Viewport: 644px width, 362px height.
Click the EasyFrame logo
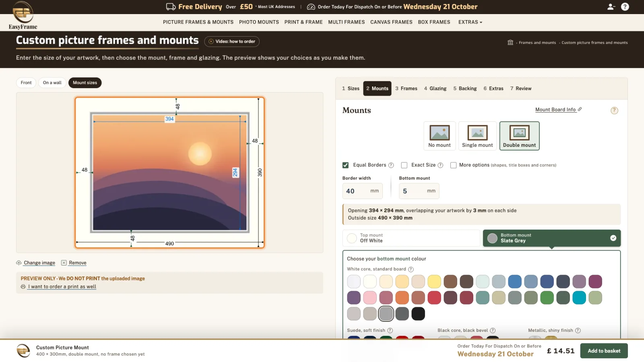coord(23,16)
